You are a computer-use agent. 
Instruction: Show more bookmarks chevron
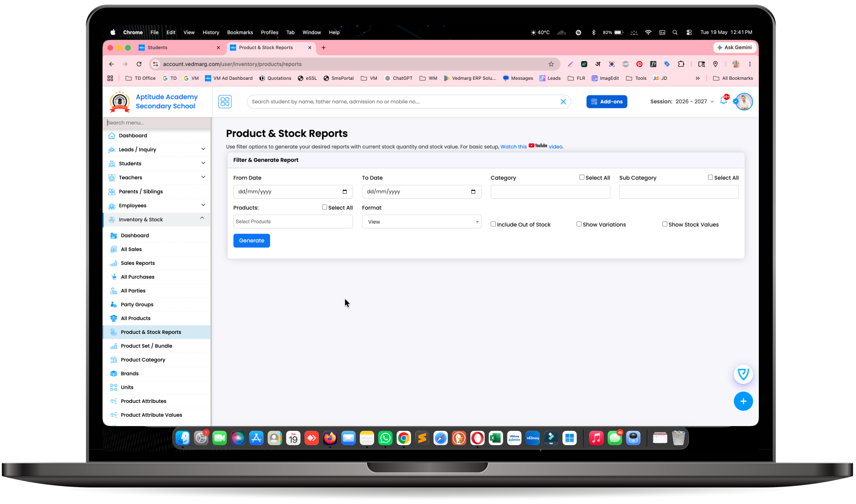point(698,78)
